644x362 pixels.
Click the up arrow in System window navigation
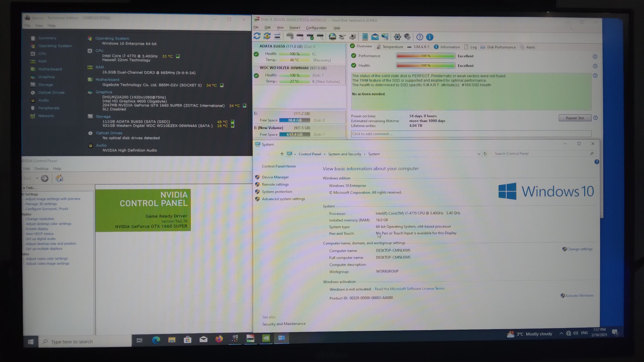click(282, 154)
